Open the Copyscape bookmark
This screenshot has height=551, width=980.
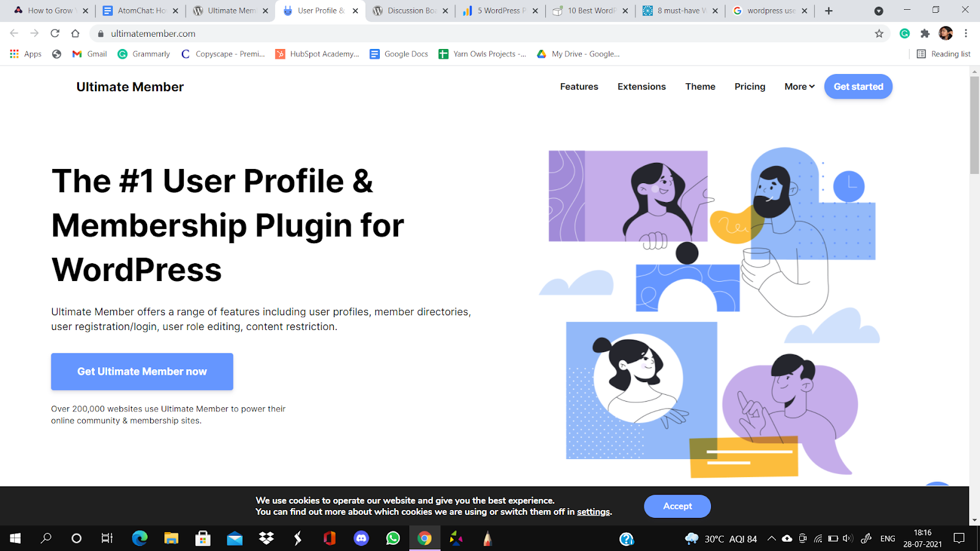[x=223, y=54]
